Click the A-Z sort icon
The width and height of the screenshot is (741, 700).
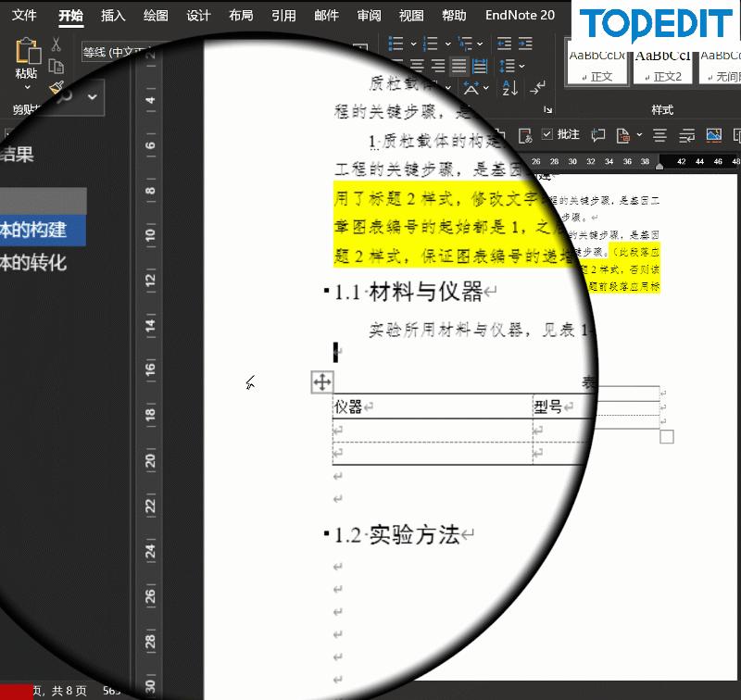[x=509, y=86]
